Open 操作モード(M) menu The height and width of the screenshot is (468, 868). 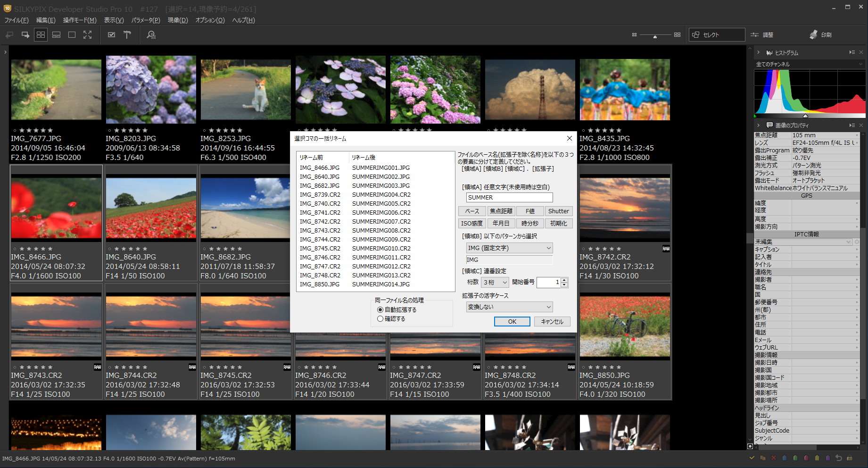pyautogui.click(x=80, y=20)
